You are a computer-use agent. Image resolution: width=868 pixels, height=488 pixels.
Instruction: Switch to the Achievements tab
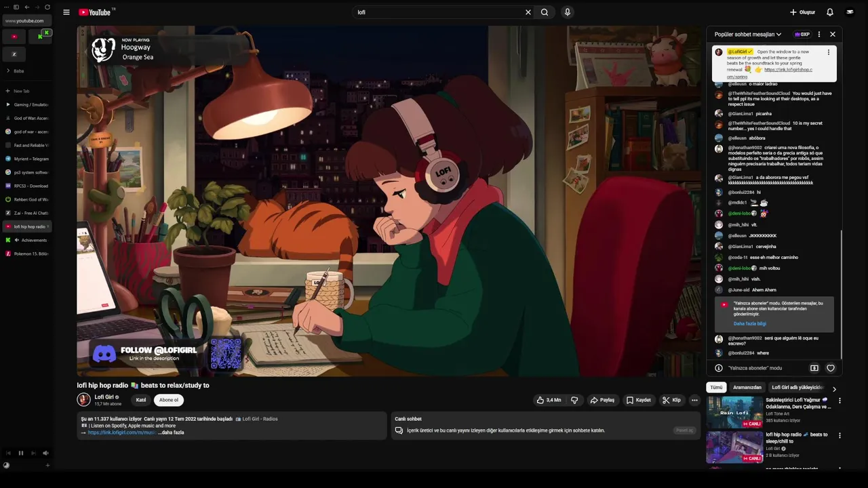[x=27, y=240]
